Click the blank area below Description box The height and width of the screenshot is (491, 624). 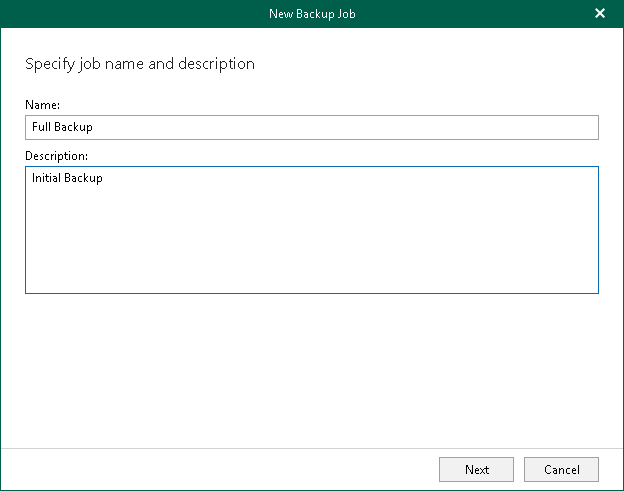311,370
